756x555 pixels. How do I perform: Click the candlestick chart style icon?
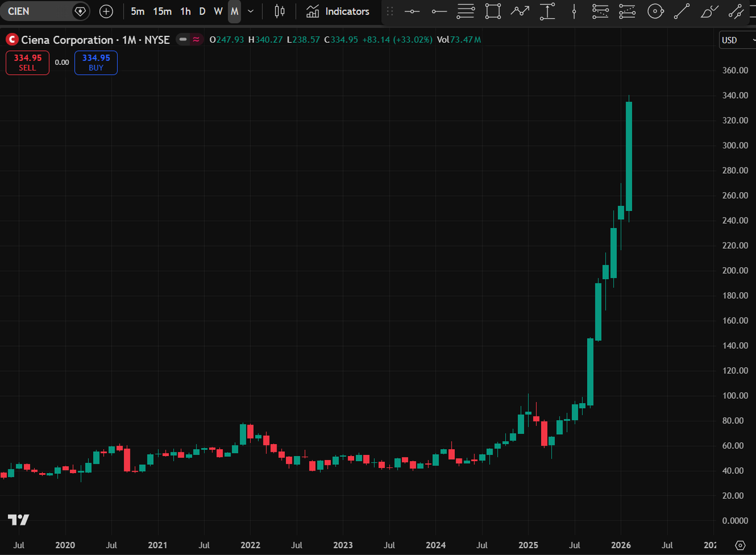279,11
